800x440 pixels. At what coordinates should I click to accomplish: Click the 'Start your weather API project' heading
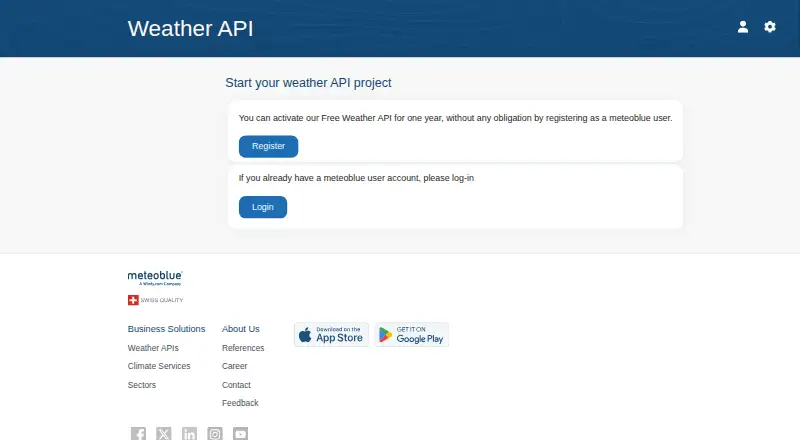point(308,83)
